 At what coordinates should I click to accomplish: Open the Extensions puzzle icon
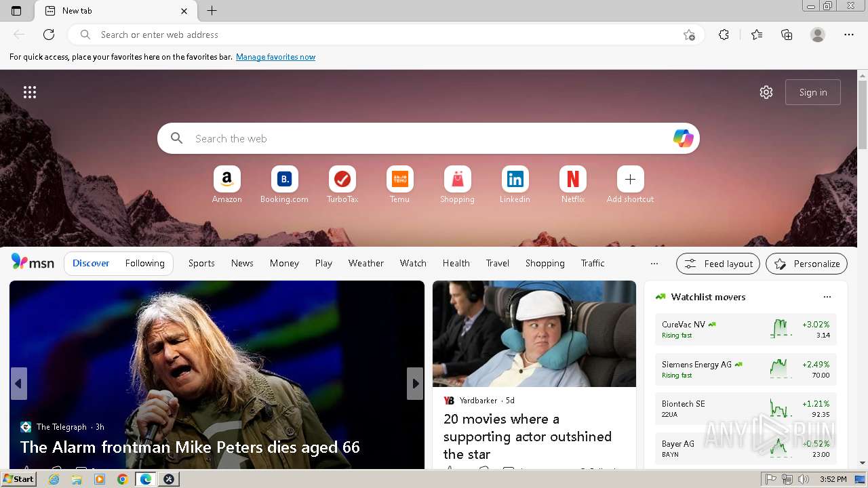tap(724, 35)
